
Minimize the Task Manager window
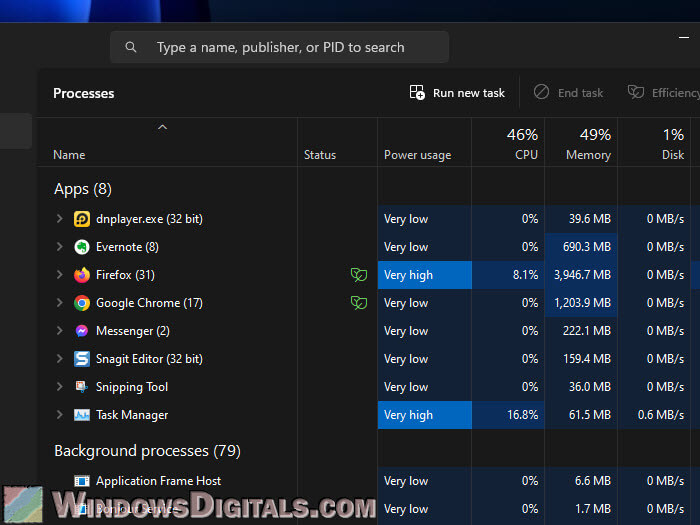tap(684, 38)
